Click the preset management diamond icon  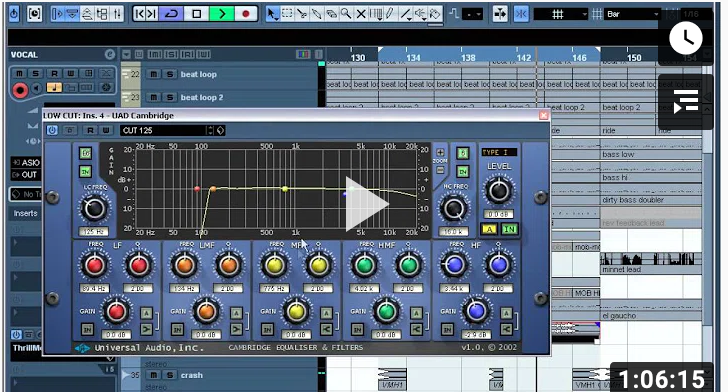point(221,131)
